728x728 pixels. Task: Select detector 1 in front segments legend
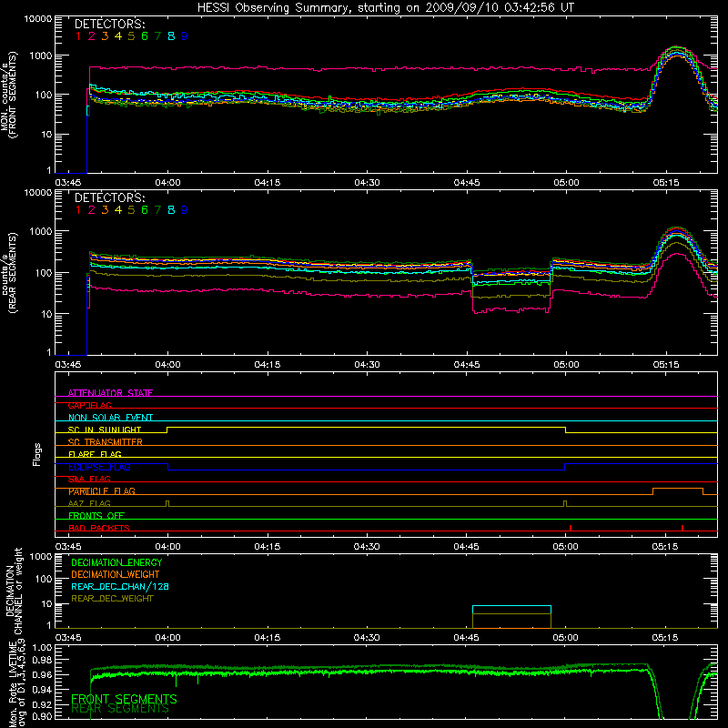tap(78, 36)
